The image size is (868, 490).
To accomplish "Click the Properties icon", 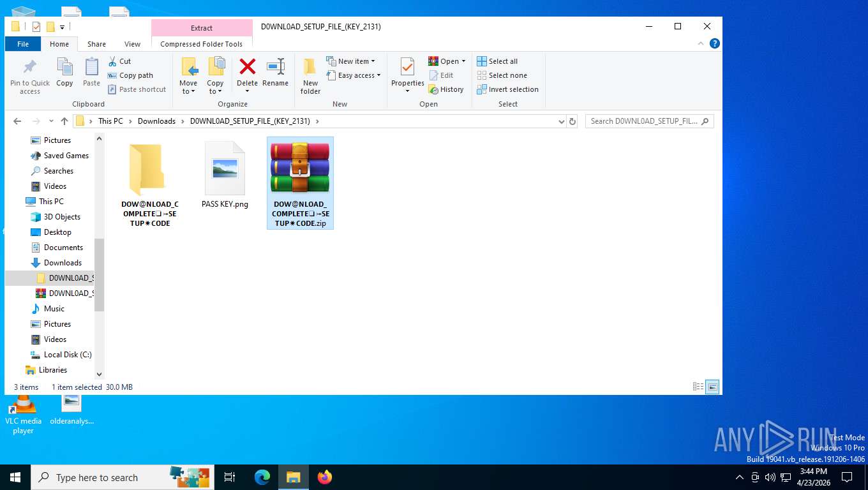I will [407, 67].
